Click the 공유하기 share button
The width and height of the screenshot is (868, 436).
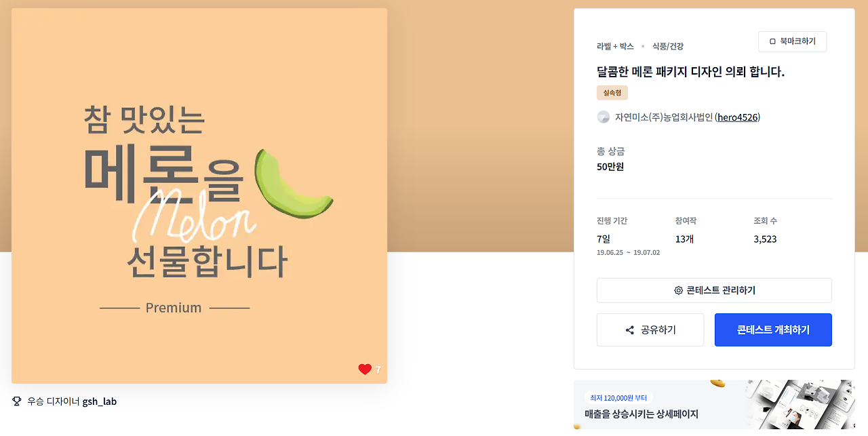[x=650, y=330]
